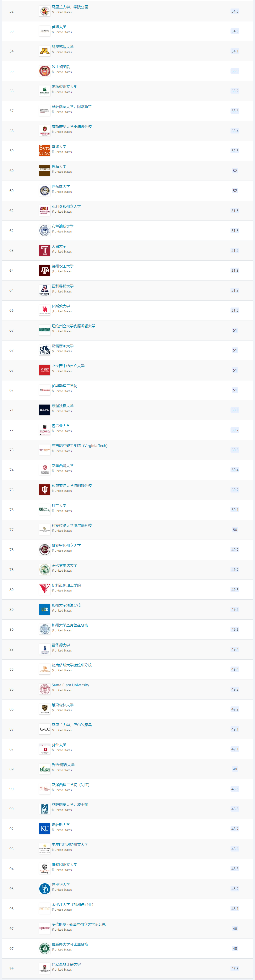Click the Texas A&M maroon logo

[44, 271]
